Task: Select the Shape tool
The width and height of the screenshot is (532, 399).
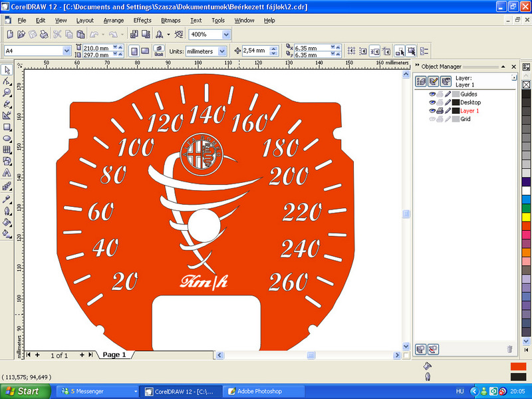Action: pyautogui.click(x=7, y=81)
